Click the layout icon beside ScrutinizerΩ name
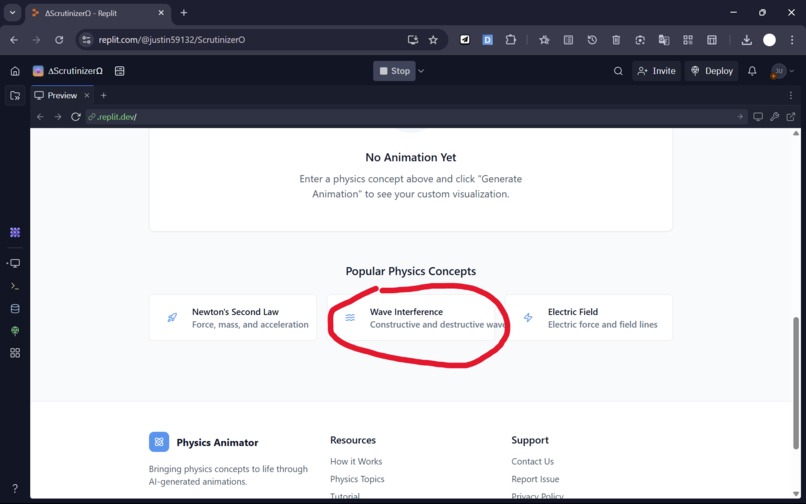The width and height of the screenshot is (806, 504). (120, 71)
